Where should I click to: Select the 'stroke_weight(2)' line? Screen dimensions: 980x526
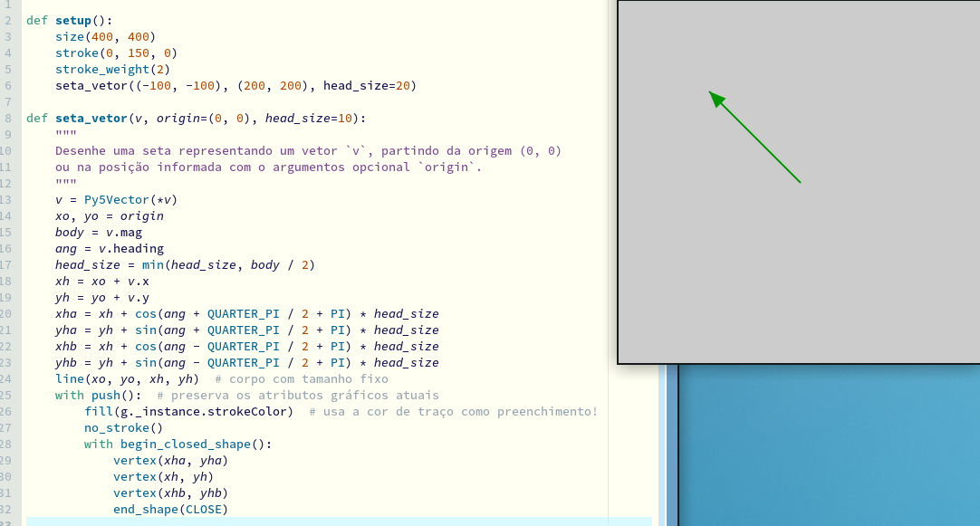pos(112,70)
